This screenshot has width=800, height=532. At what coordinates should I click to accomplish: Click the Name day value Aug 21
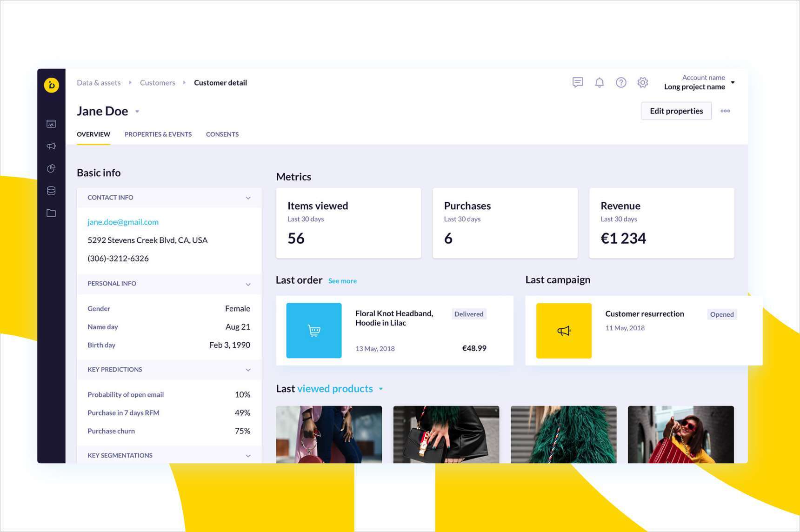pyautogui.click(x=238, y=327)
